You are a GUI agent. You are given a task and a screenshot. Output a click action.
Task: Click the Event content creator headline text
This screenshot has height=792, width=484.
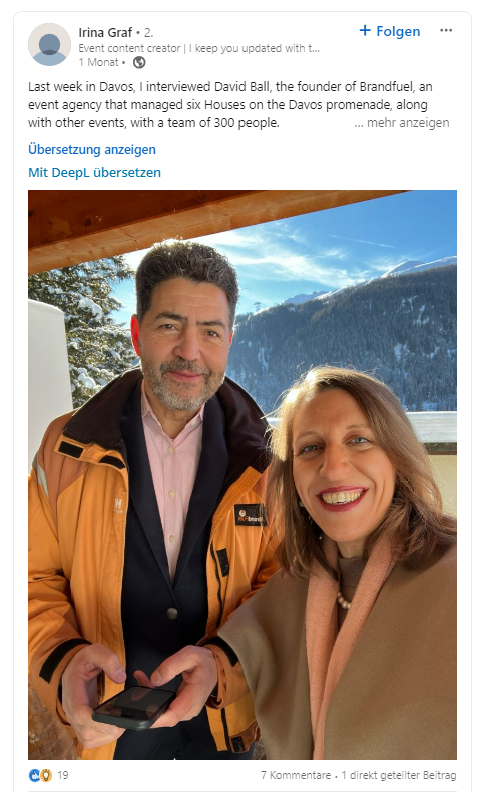point(199,48)
